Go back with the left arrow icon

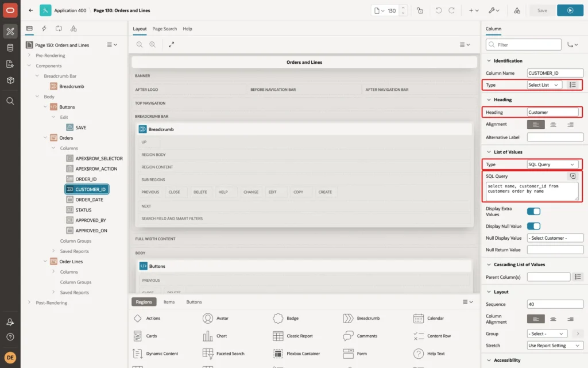click(x=31, y=10)
